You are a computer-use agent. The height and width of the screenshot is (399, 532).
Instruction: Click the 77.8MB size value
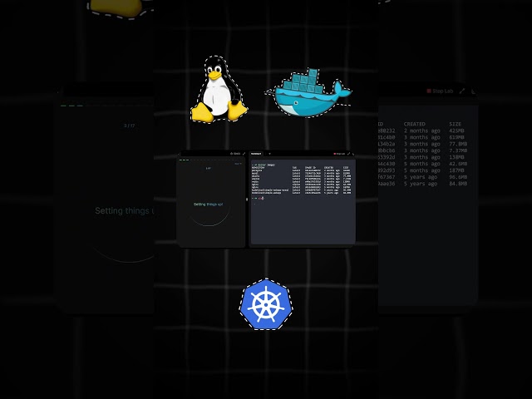[x=458, y=144]
